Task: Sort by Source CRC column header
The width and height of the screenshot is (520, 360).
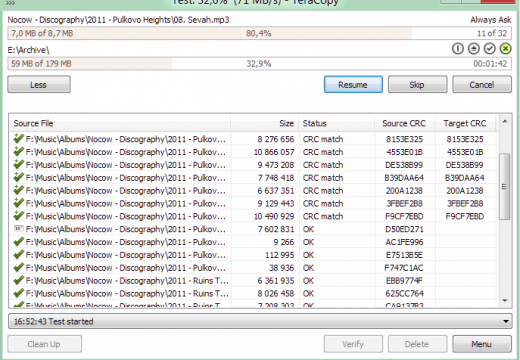Action: (x=405, y=123)
